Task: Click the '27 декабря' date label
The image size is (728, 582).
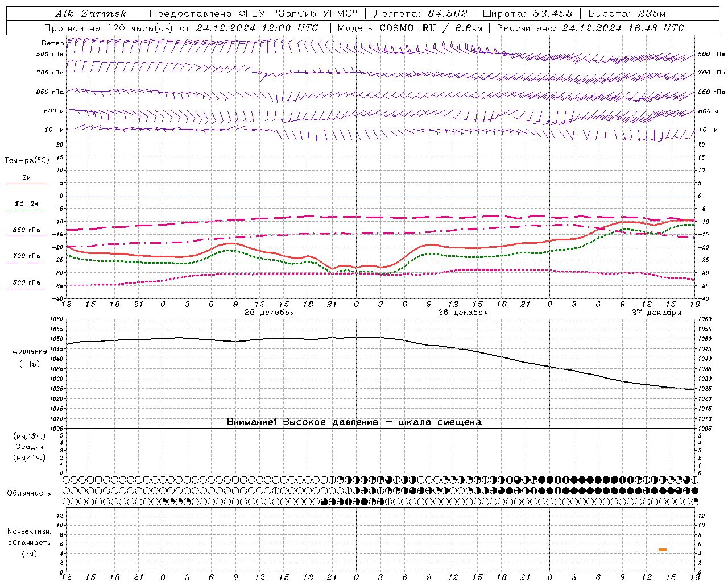Action: click(x=656, y=313)
